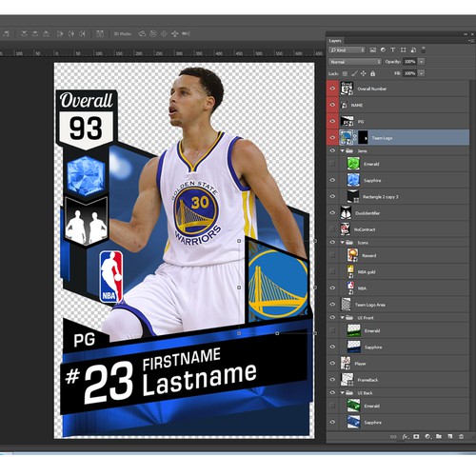Viewport: 476px width, 476px height.
Task: Show the NoContract layer
Action: [332, 229]
